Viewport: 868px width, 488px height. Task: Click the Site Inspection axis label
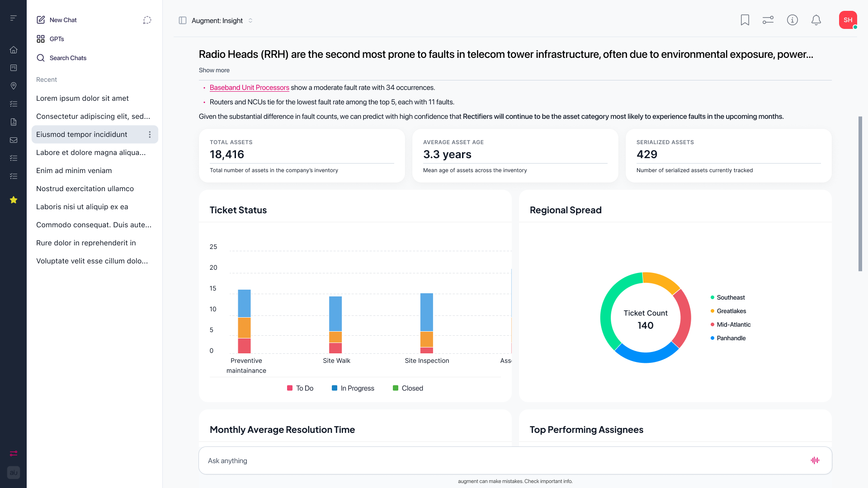(x=427, y=361)
